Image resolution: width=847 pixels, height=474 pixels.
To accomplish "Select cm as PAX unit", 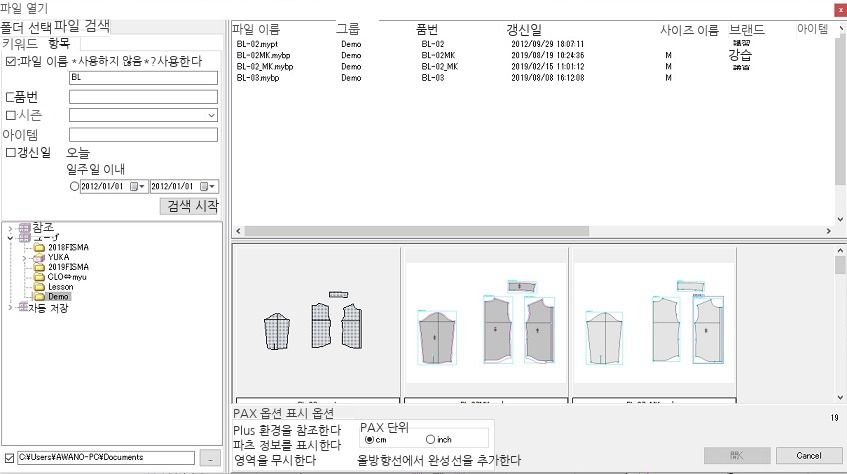I will [x=369, y=439].
